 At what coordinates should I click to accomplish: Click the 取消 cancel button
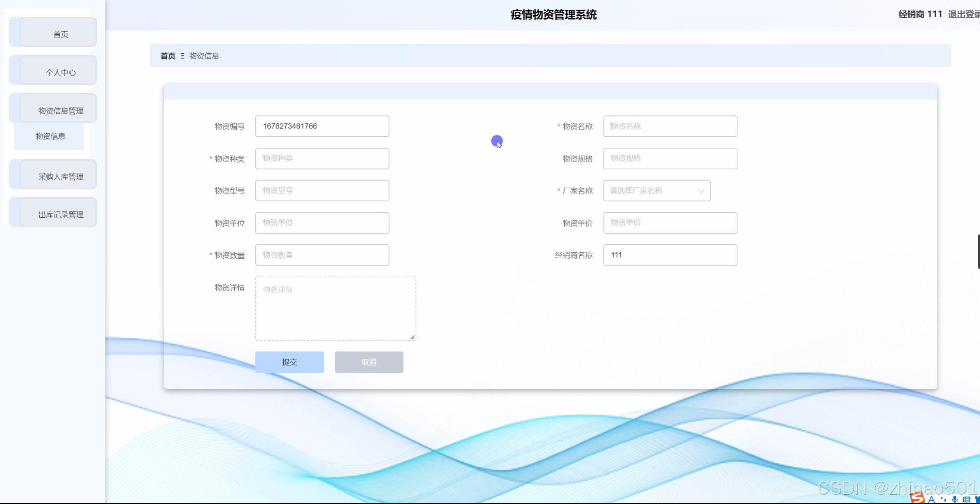369,362
